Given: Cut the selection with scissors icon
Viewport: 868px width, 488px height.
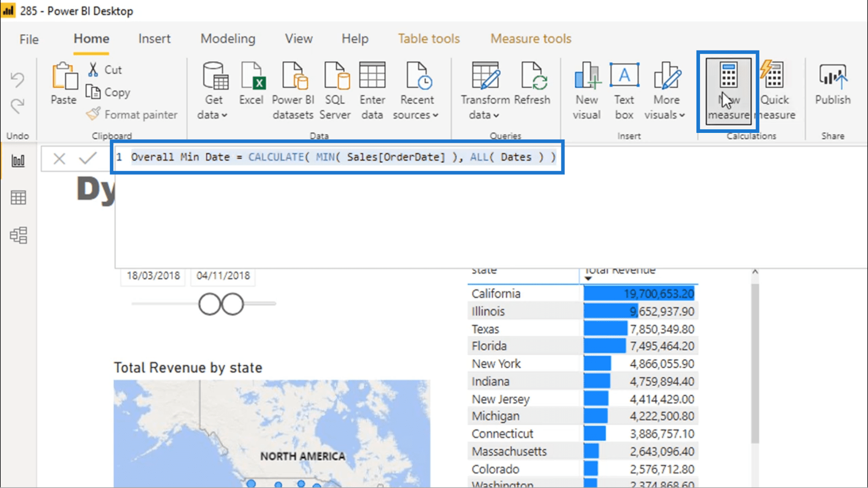Looking at the screenshot, I should [x=93, y=69].
